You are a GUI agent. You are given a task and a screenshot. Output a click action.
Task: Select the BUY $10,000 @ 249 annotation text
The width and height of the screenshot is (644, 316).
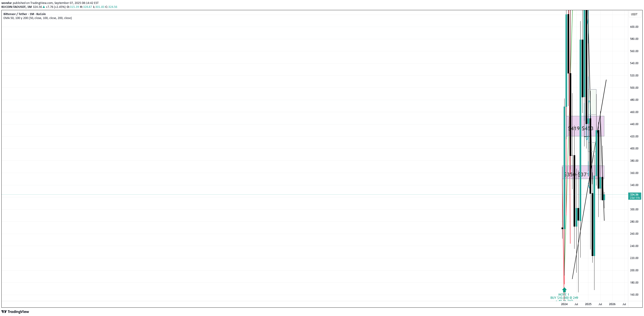click(564, 298)
